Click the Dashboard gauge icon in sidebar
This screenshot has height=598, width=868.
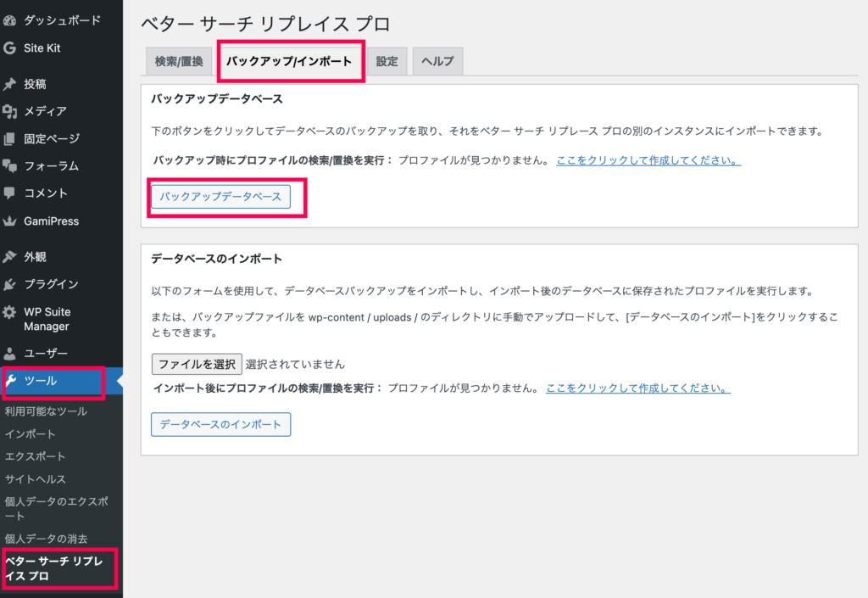pos(9,21)
